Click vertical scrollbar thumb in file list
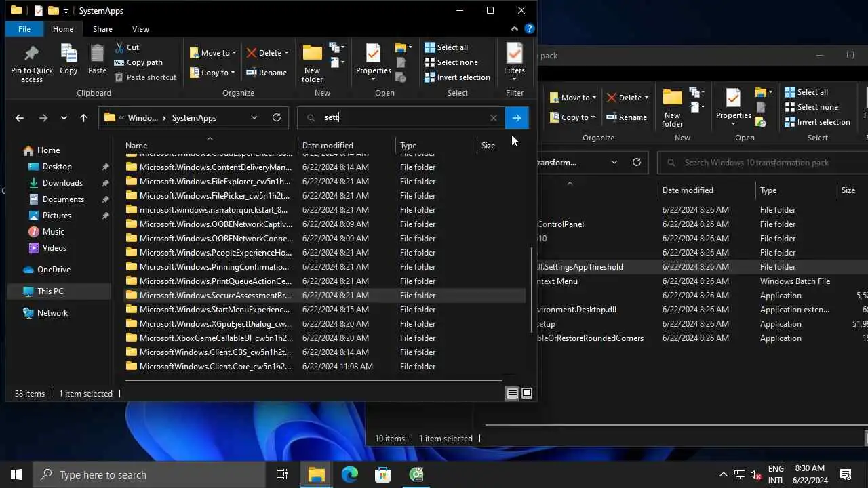 point(532,290)
